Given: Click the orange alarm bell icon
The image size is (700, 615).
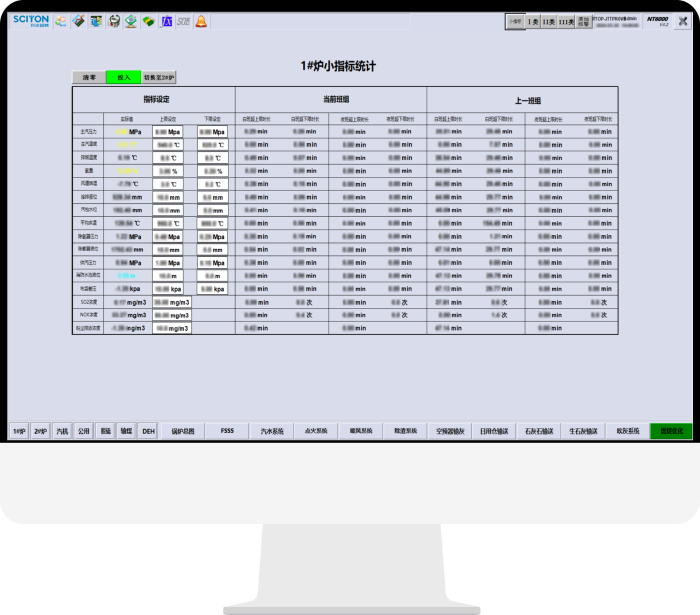Looking at the screenshot, I should [201, 21].
